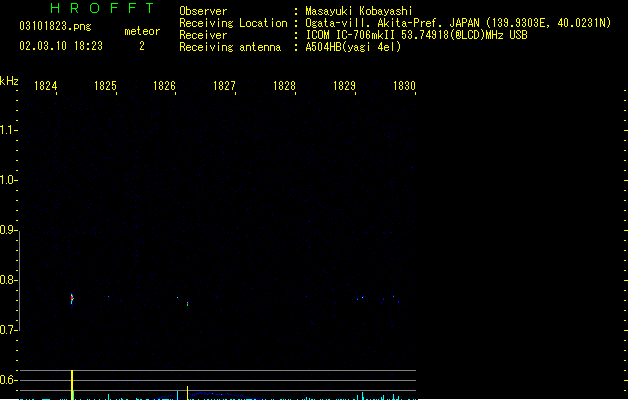Select the Ogata-vill. Akita-Pref. JAPAN location text
629x400 pixels.
pos(458,23)
